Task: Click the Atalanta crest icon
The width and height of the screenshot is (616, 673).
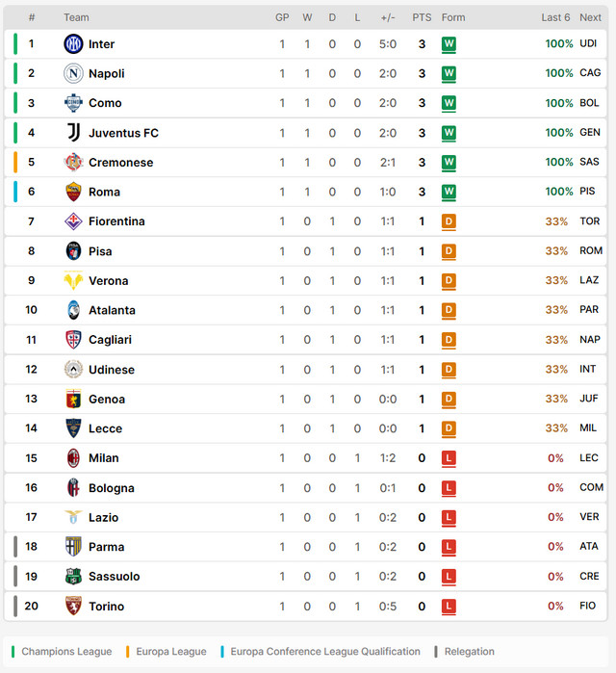Action: click(74, 310)
